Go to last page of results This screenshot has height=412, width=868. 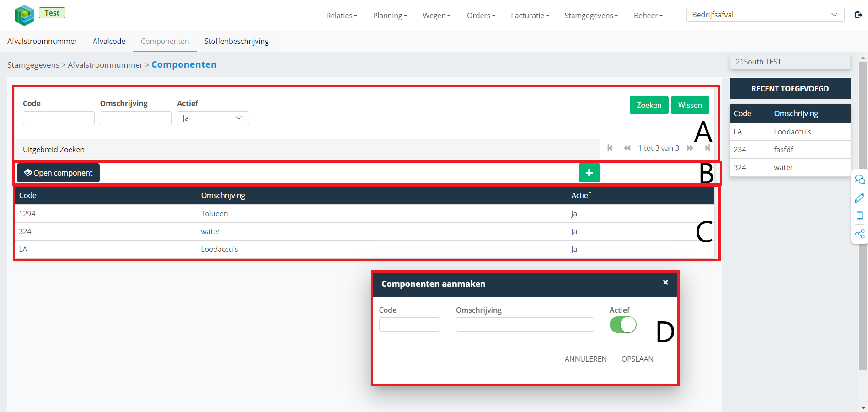click(707, 148)
